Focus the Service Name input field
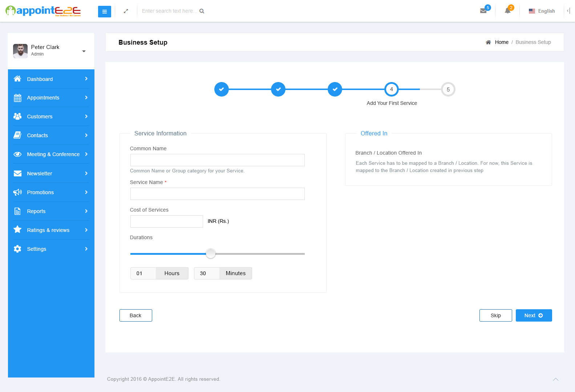Image resolution: width=575 pixels, height=392 pixels. point(218,194)
